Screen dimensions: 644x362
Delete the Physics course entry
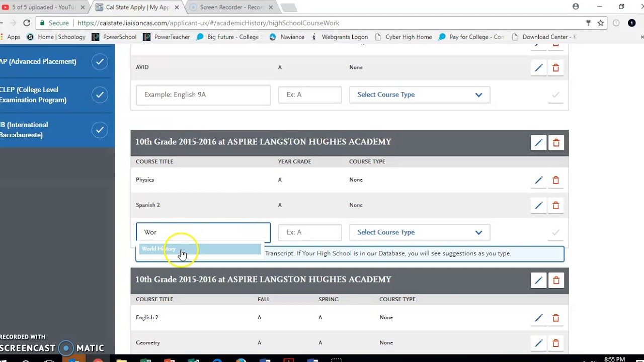[555, 180]
